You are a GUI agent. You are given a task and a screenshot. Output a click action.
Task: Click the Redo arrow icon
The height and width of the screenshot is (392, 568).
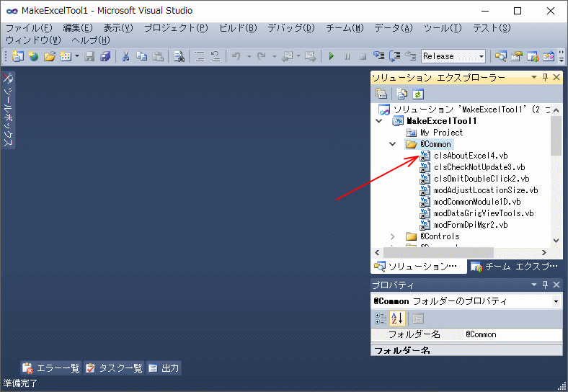tap(261, 56)
